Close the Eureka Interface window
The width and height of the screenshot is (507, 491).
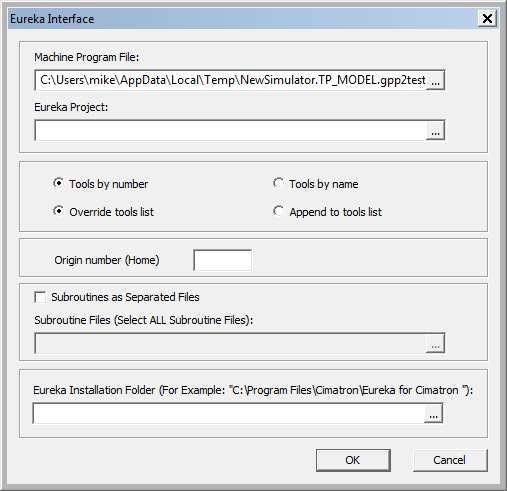click(x=487, y=18)
